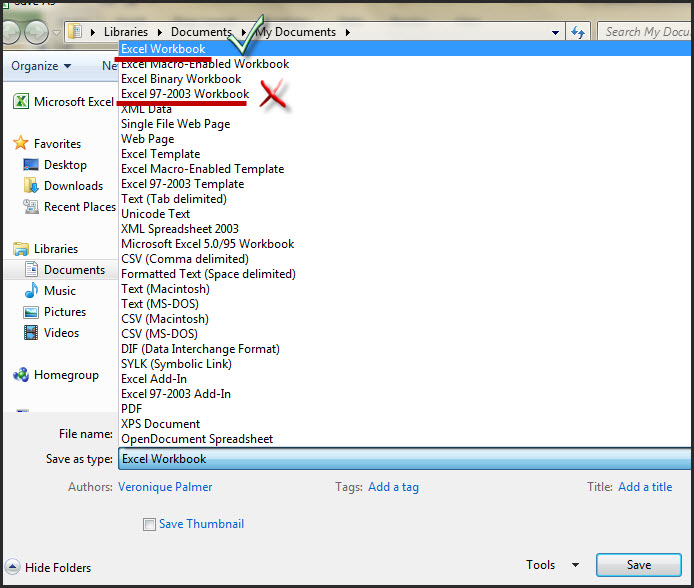Enable the Save Thumbnail checkbox
The width and height of the screenshot is (694, 588).
pyautogui.click(x=150, y=524)
